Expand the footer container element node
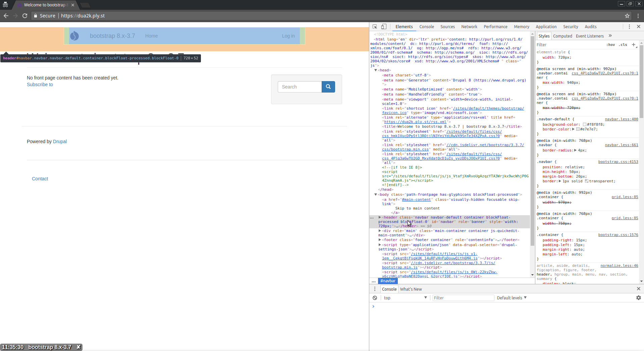Viewport: 644px width, 351px height. pos(380,240)
